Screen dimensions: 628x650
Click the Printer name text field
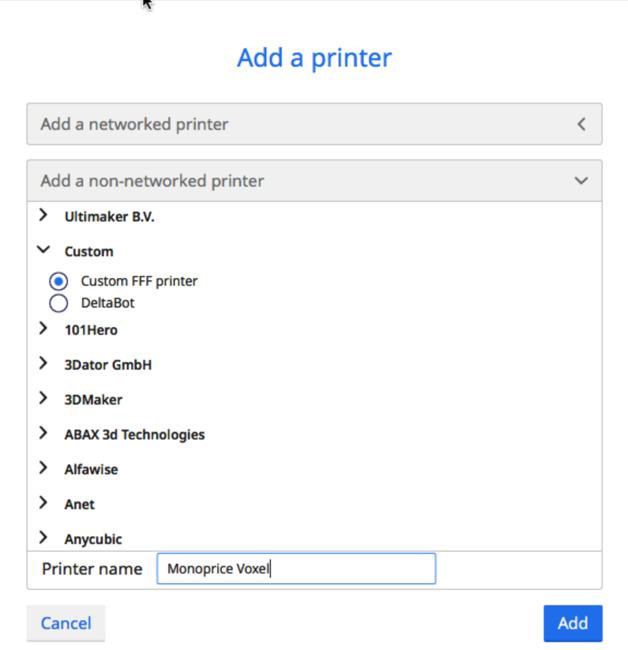click(296, 569)
